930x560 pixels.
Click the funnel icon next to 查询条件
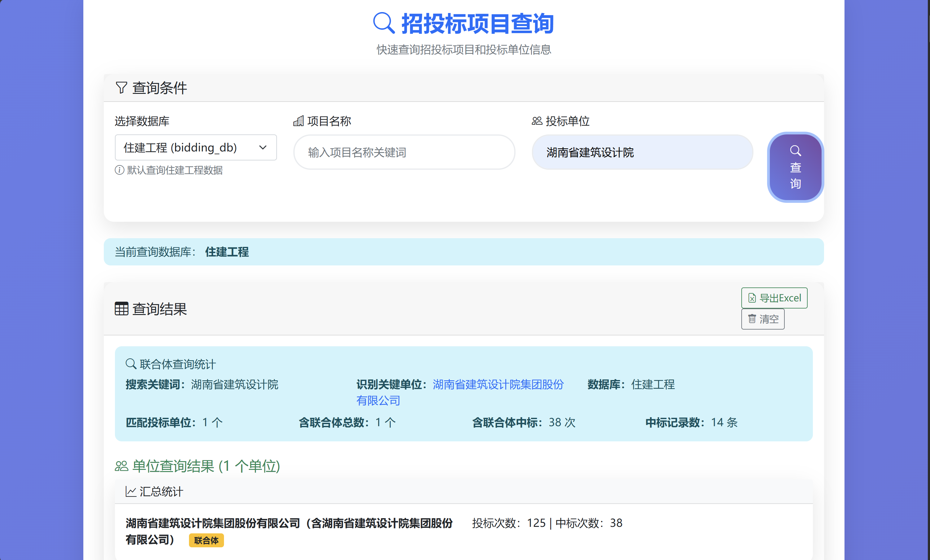click(x=121, y=88)
